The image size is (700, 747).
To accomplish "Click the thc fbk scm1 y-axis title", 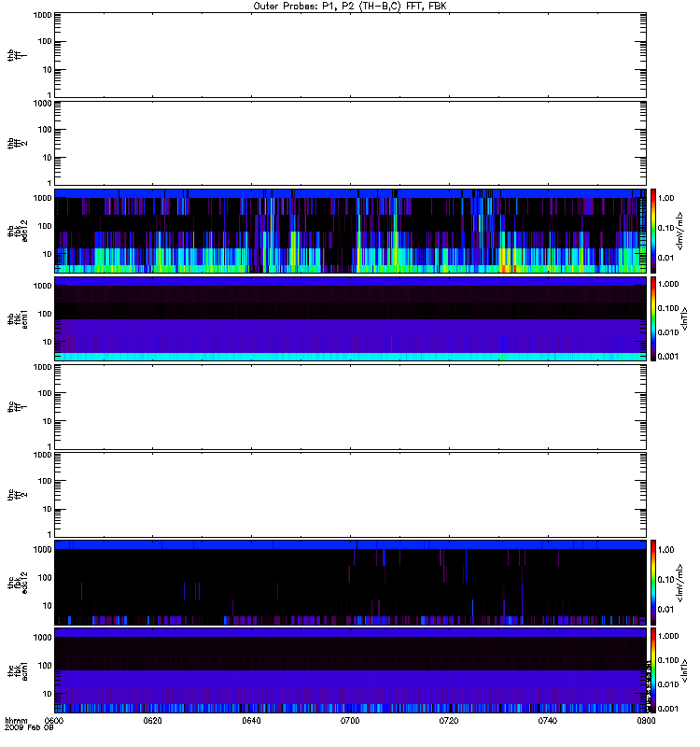I will 18,670.
